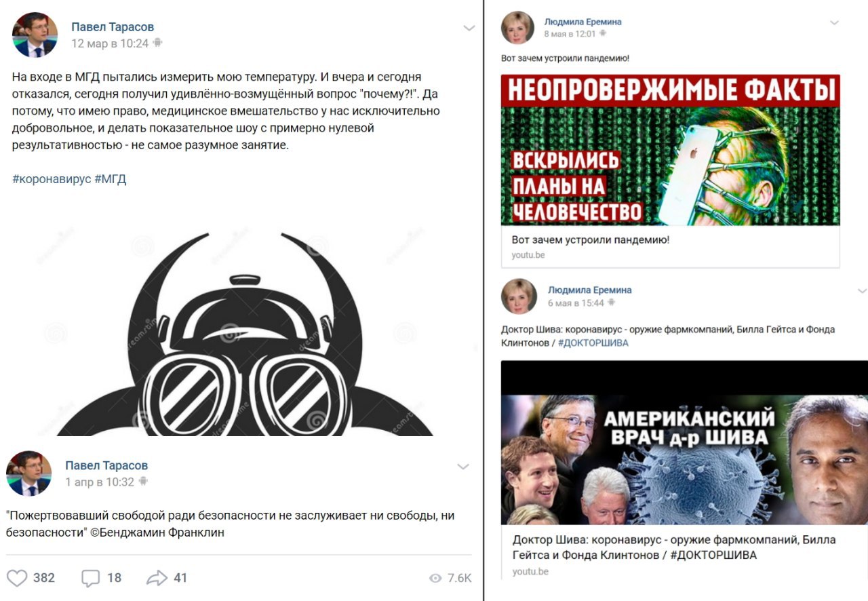Open Павел Тарасов avatar on 1 апр post
The image size is (868, 601).
tap(29, 473)
